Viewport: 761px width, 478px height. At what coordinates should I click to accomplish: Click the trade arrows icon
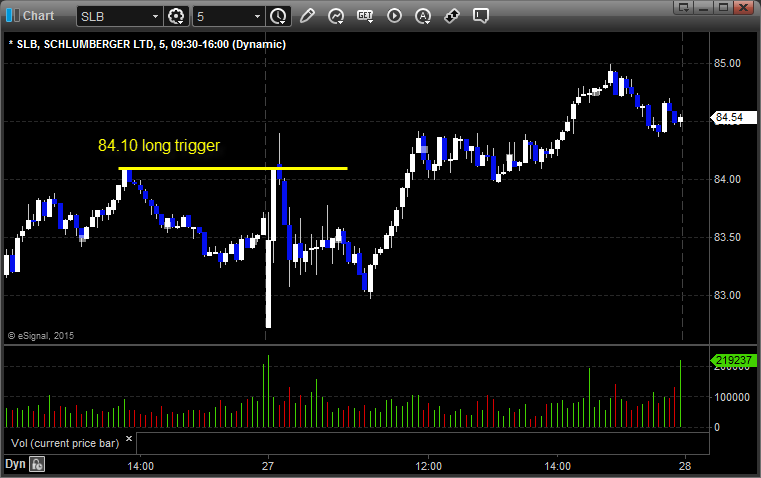point(452,16)
